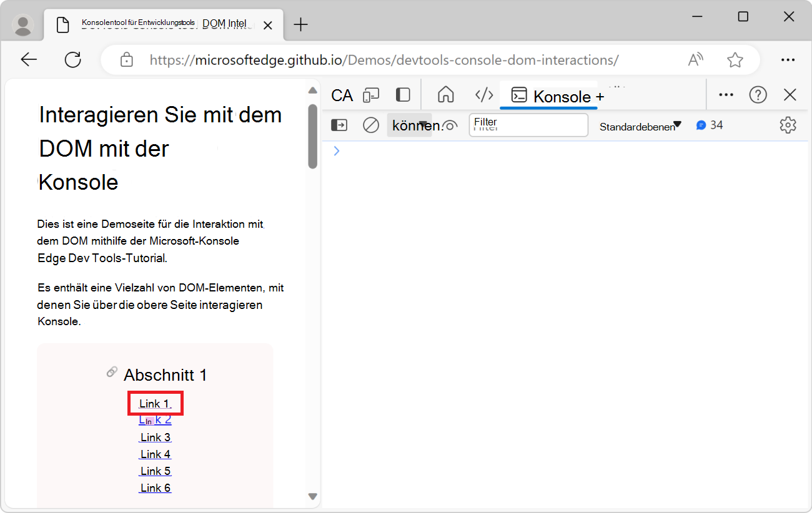
Task: Open the Standardebenen log level dropdown
Action: pyautogui.click(x=638, y=125)
